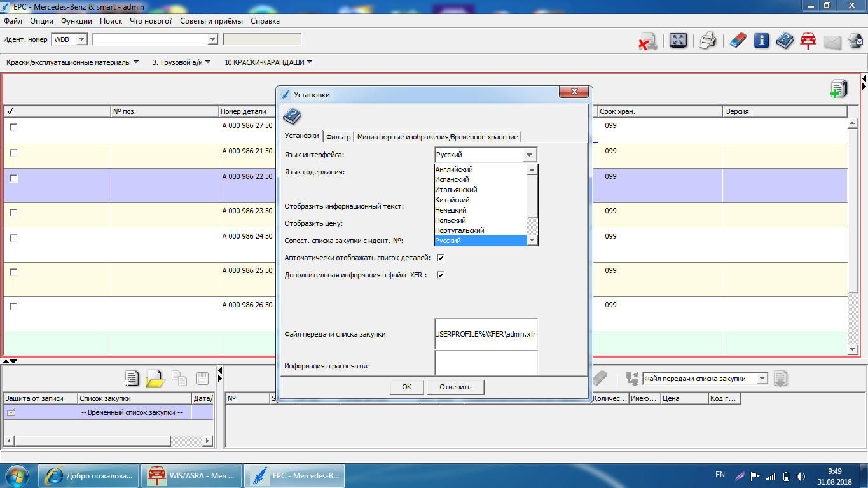The height and width of the screenshot is (488, 868).
Task: Click the open shopping list folder icon
Action: click(x=155, y=379)
